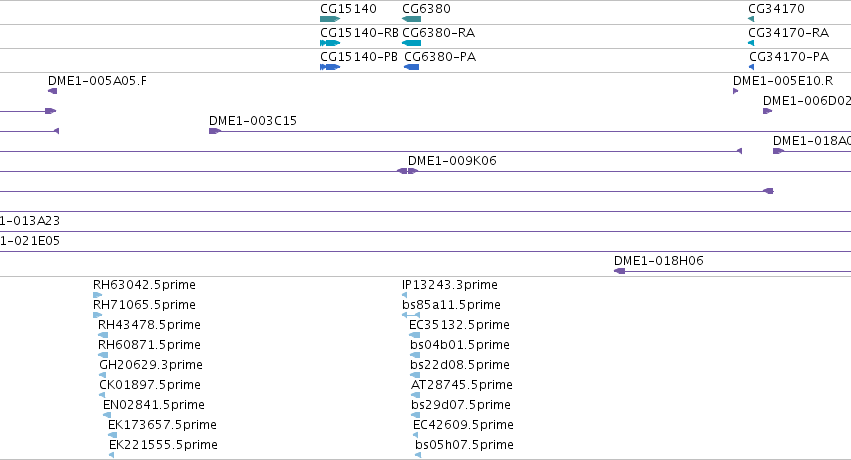Viewport: 851px width, 460px height.
Task: Select the CG15140 gene arrow glyph
Action: (x=330, y=19)
